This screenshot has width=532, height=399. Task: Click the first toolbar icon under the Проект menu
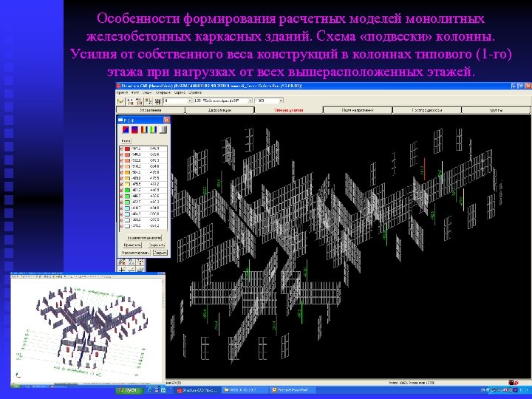tap(120, 101)
